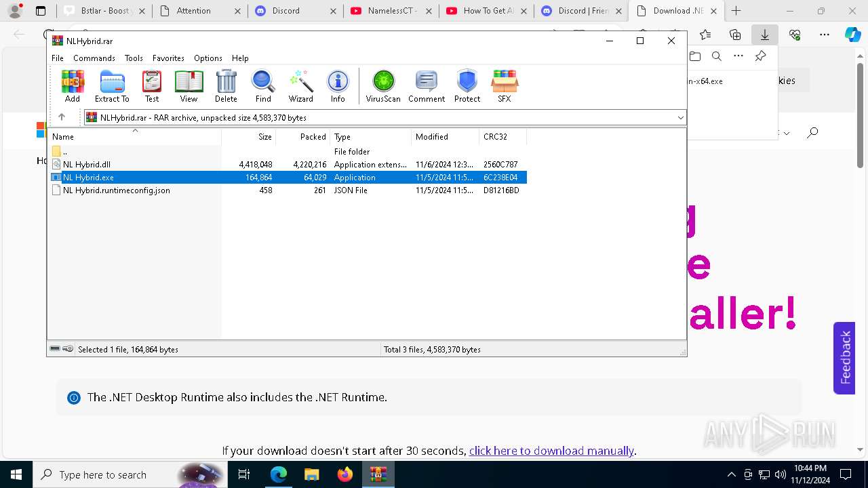Open the Commands menu

coord(94,58)
